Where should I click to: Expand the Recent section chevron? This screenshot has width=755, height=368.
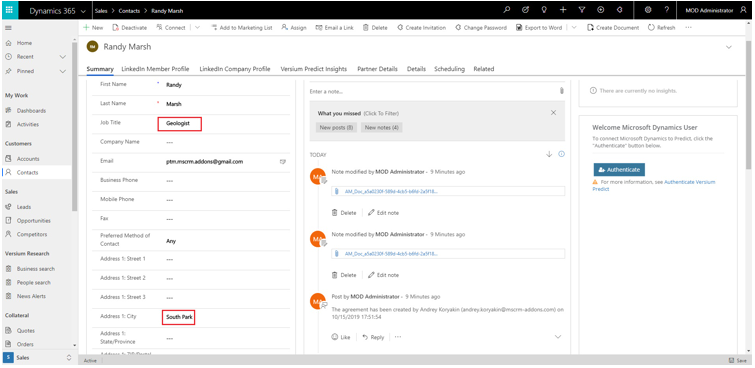click(x=63, y=57)
